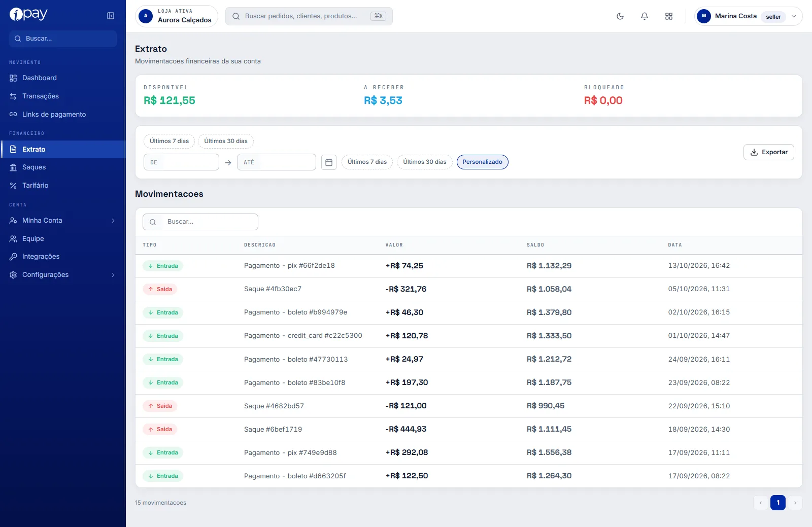Click the ipay logo

28,14
